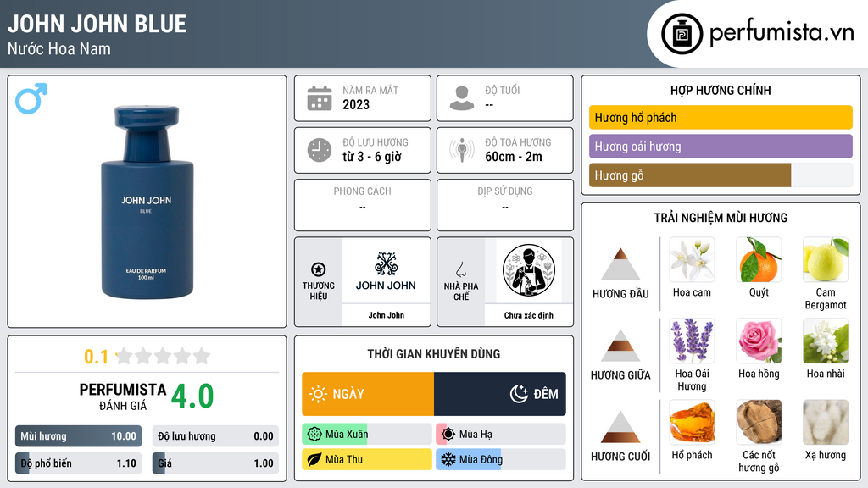
Task: Click the Mùa Hạ season bar
Action: coord(501,434)
